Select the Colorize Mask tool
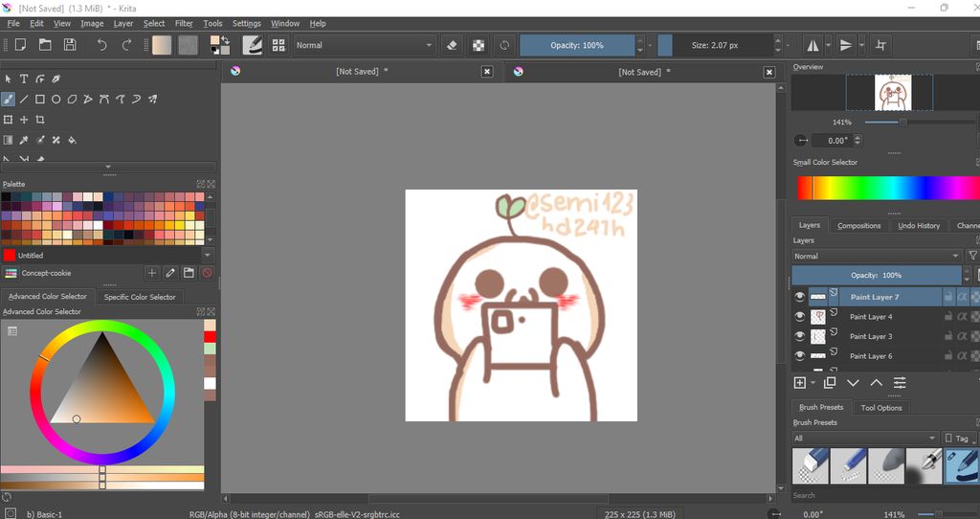The image size is (980, 519). [40, 140]
